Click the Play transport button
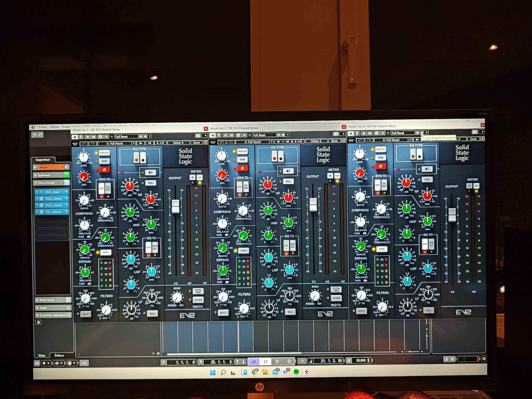The height and width of the screenshot is (399, 532). click(x=277, y=361)
